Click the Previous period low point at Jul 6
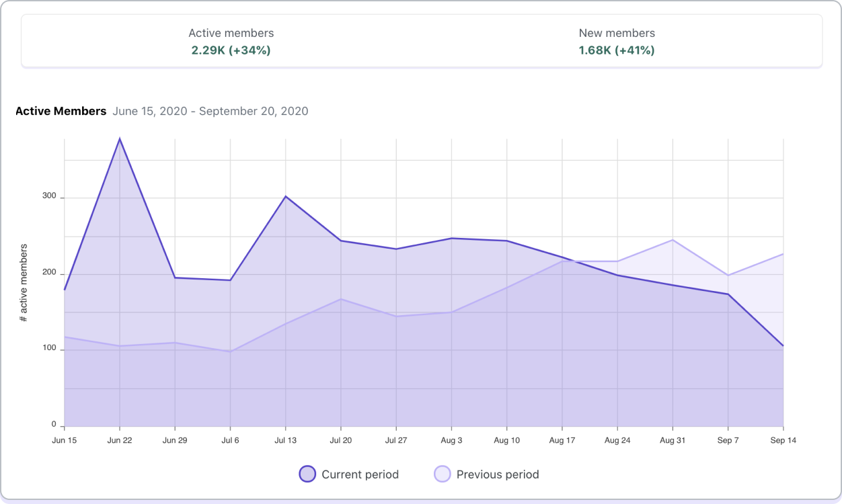 pos(230,351)
